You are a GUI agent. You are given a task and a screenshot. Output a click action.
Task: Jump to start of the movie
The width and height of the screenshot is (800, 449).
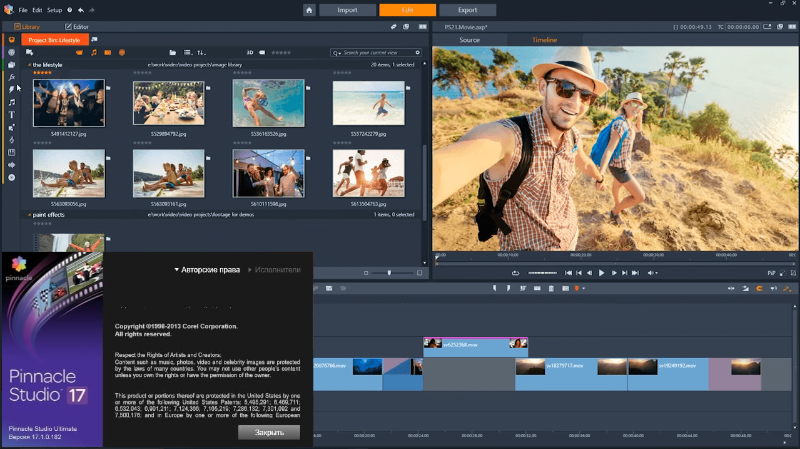click(x=568, y=273)
